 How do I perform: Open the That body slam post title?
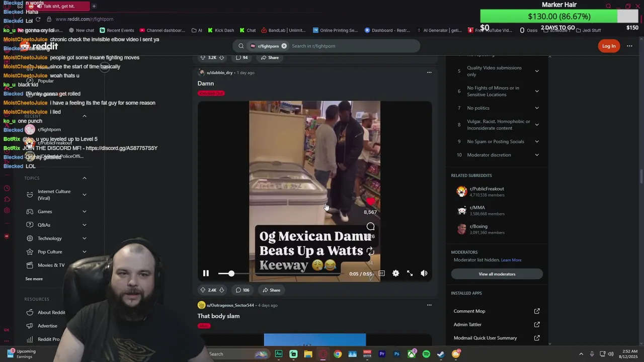pos(218,316)
